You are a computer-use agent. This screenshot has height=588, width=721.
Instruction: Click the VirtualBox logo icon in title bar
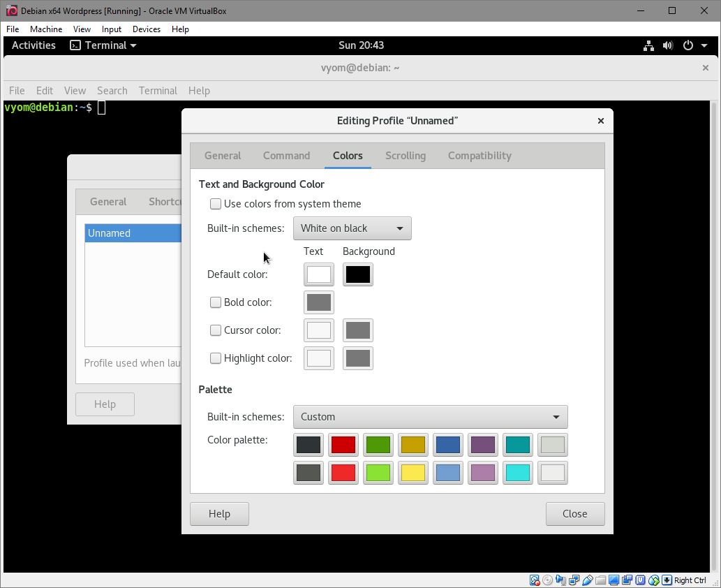11,10
